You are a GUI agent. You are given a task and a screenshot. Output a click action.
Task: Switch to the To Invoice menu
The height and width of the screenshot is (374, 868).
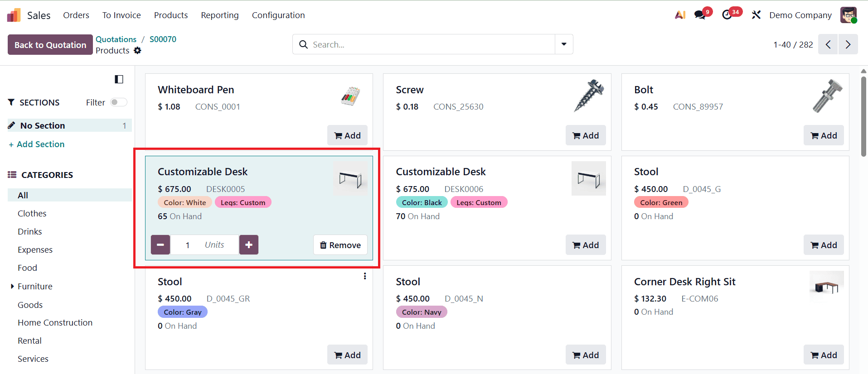(121, 15)
